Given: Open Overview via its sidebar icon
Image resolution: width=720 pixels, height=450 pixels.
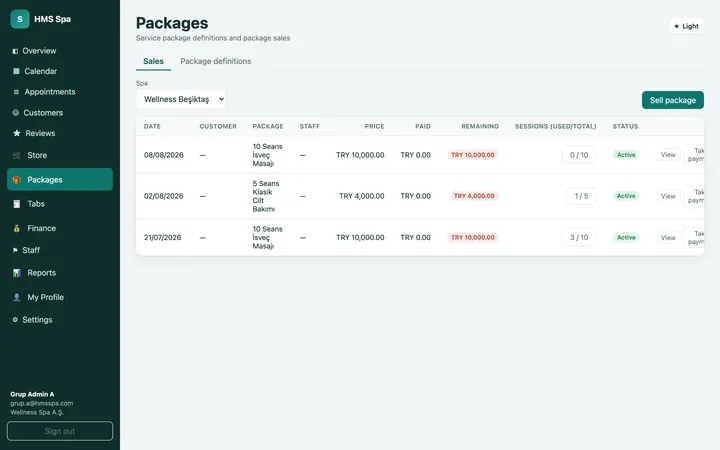Looking at the screenshot, I should [15, 51].
